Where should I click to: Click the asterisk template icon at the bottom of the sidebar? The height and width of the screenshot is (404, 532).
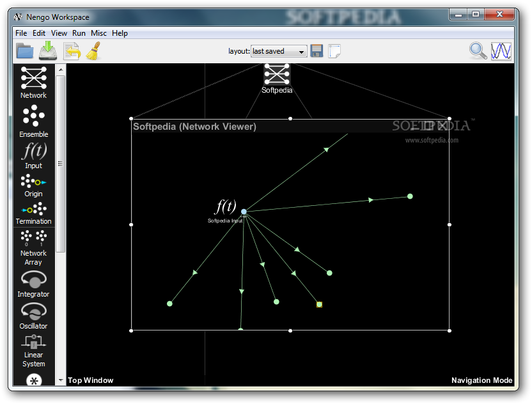point(34,380)
